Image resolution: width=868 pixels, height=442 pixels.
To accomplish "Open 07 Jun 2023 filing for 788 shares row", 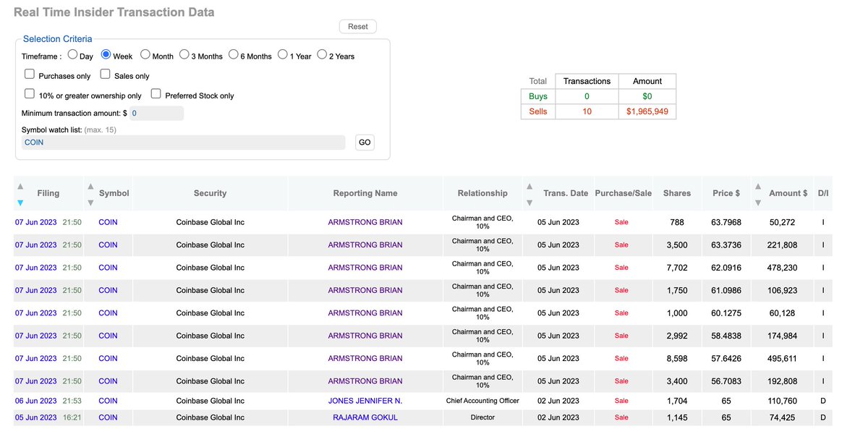I will (36, 222).
